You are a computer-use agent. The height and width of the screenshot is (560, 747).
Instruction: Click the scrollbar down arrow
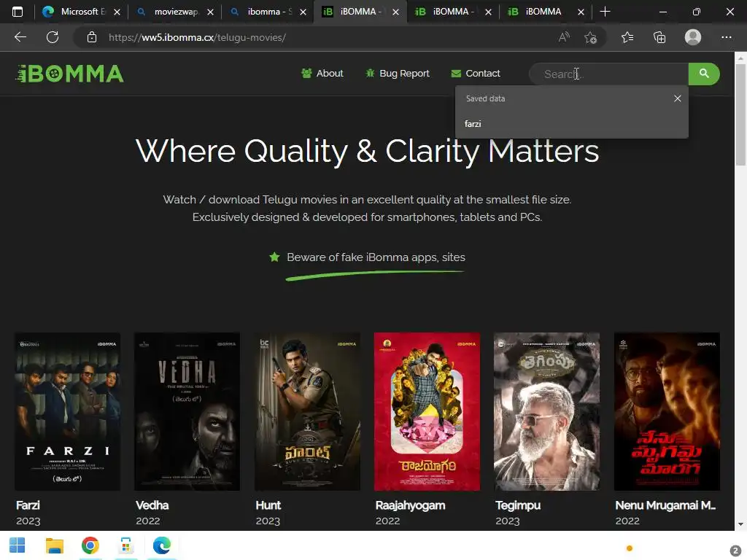pos(740,524)
